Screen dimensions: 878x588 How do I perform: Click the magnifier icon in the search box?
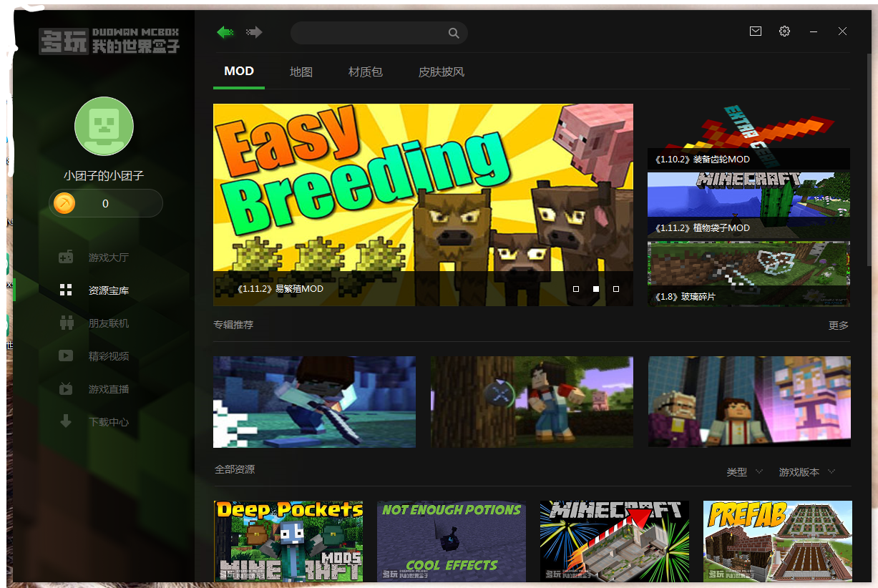tap(454, 33)
